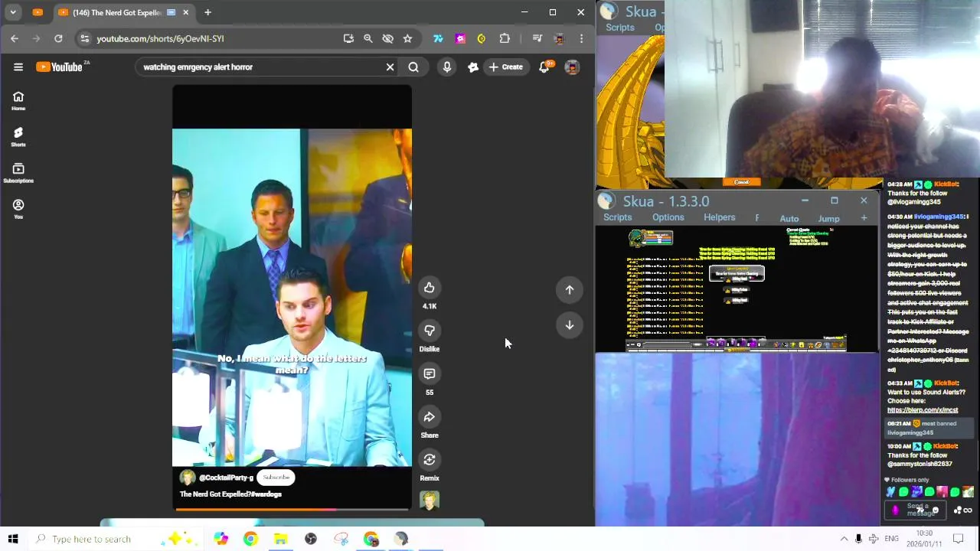Open Chrome zoom magnifier in address bar
The height and width of the screenshot is (551, 980).
click(x=368, y=38)
